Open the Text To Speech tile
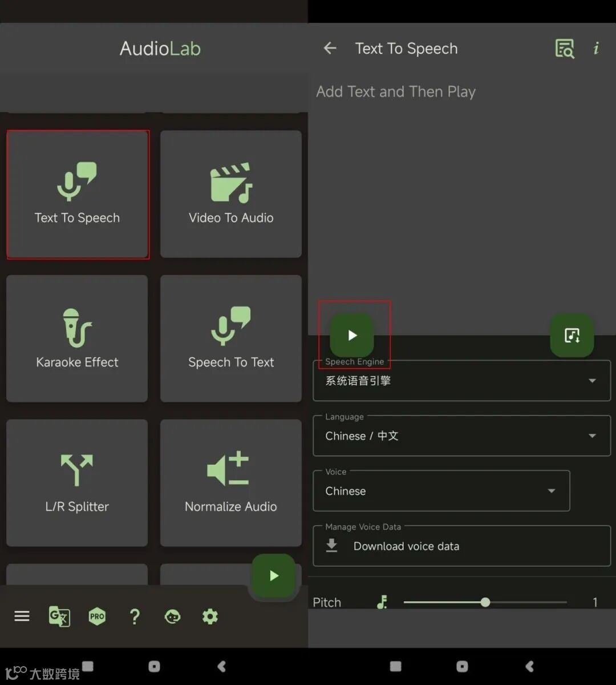616x685 pixels. pos(78,194)
